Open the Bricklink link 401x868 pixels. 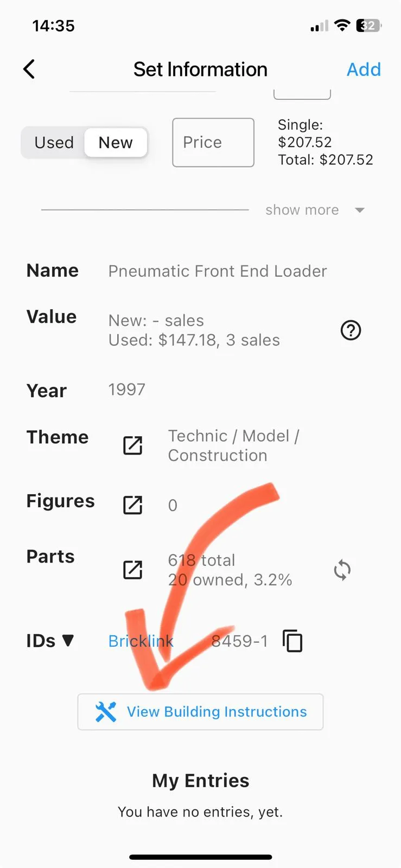141,641
